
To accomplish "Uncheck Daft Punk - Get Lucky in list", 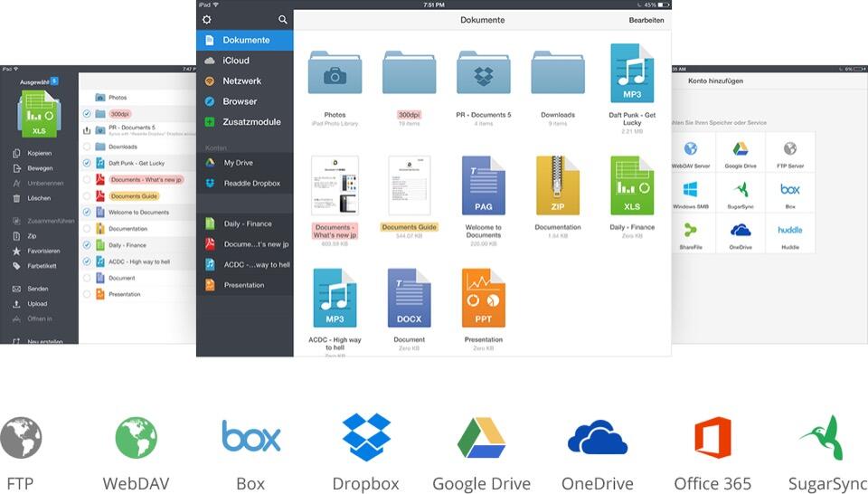I will click(87, 163).
